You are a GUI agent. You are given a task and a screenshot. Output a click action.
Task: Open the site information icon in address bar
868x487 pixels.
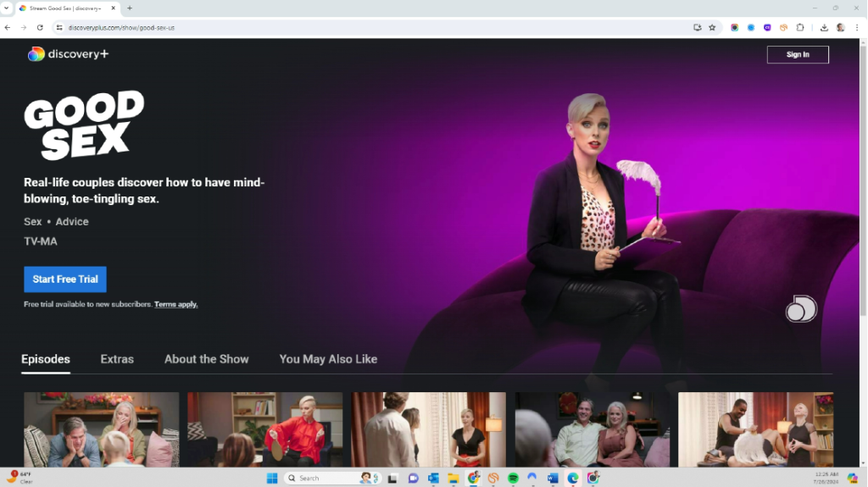(x=59, y=27)
